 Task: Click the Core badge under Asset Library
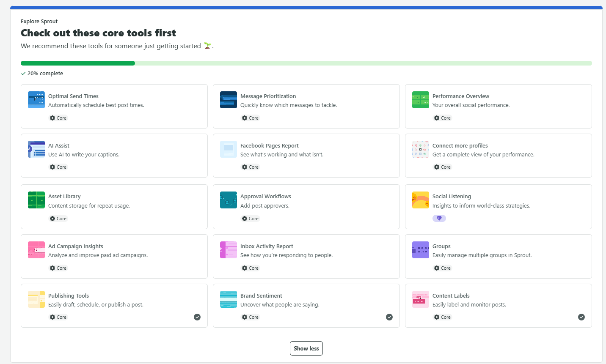click(58, 219)
